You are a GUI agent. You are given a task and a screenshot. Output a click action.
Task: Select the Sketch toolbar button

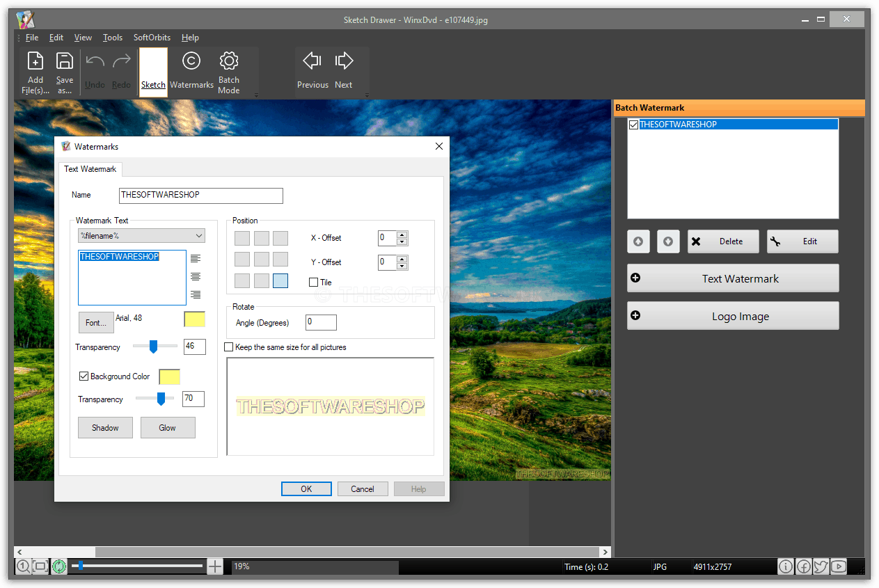tap(153, 72)
